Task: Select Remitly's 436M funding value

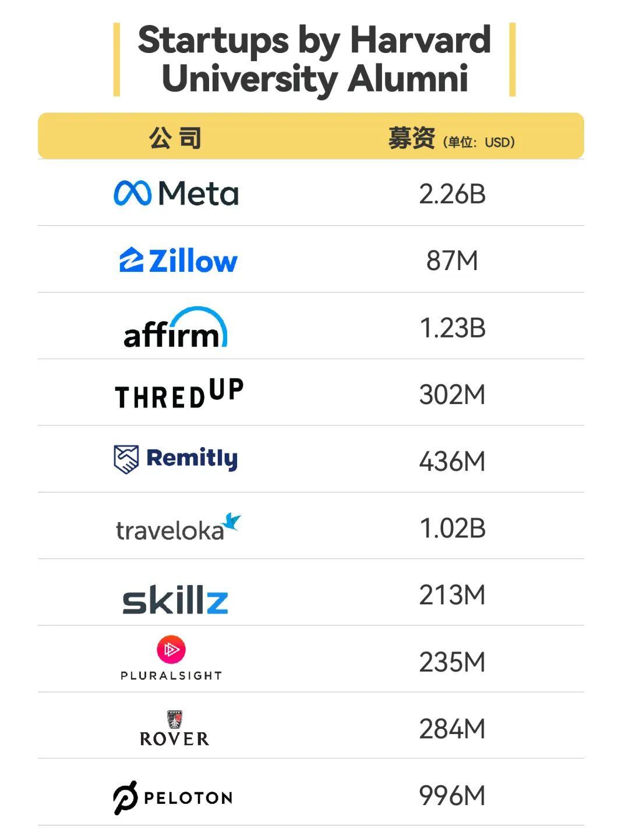Action: (453, 461)
